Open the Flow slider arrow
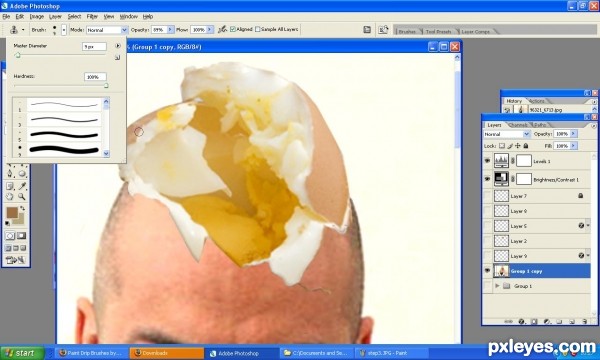The image size is (600, 360). [210, 29]
